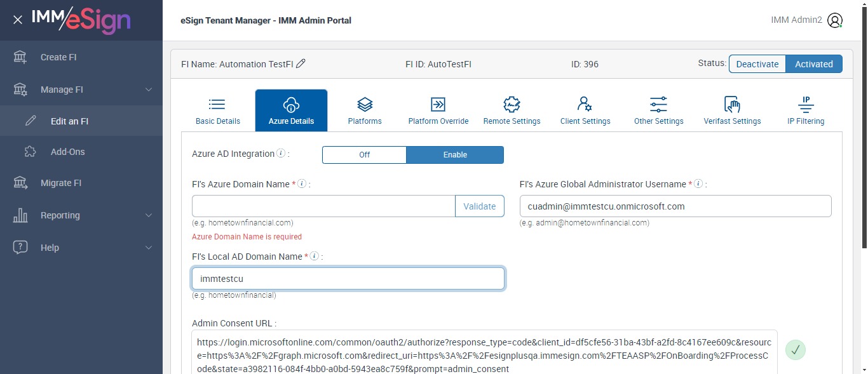
Task: Close the sidebar with the X icon
Action: (x=18, y=20)
